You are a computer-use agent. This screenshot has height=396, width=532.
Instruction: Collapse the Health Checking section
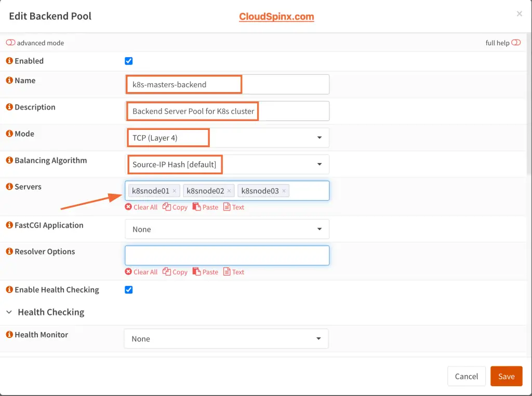pos(8,312)
